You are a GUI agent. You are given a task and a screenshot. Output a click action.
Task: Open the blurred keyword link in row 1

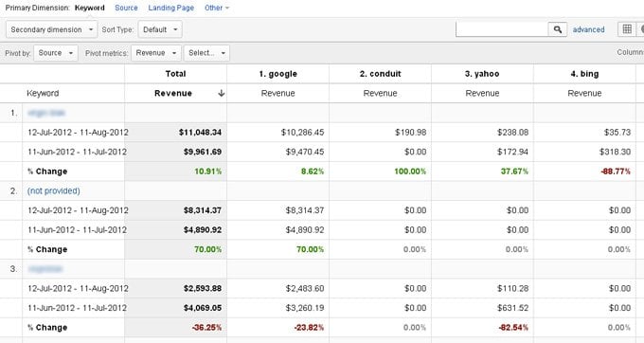click(x=46, y=113)
